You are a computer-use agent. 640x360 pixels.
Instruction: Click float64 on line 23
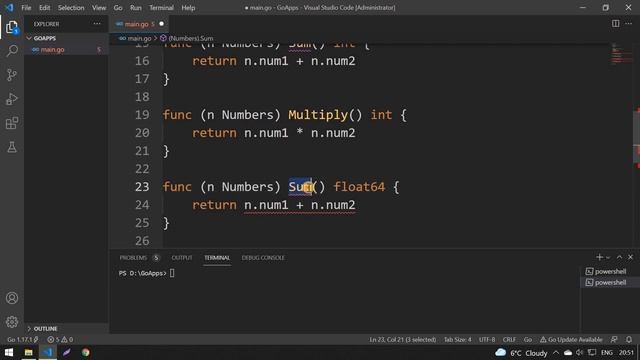tap(359, 187)
